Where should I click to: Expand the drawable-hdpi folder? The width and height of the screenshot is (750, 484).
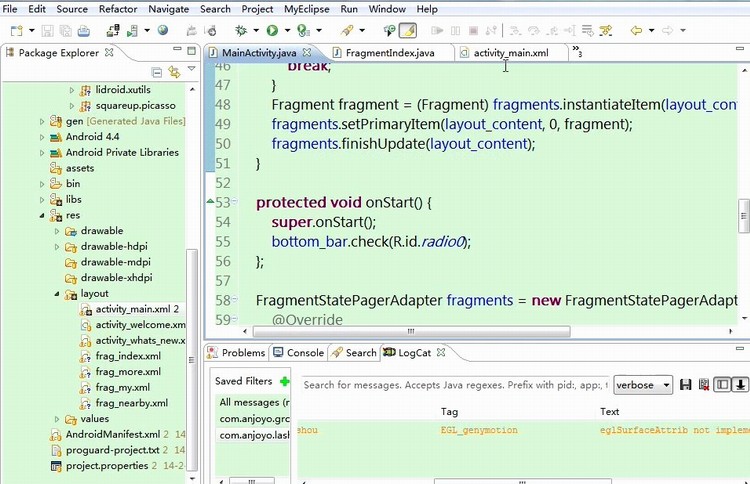[x=57, y=247]
